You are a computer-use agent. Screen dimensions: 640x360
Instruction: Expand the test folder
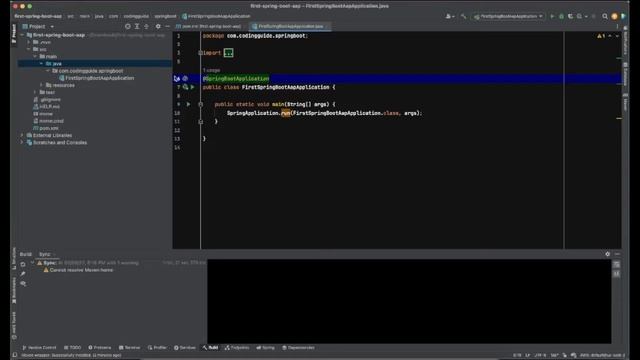pyautogui.click(x=35, y=92)
